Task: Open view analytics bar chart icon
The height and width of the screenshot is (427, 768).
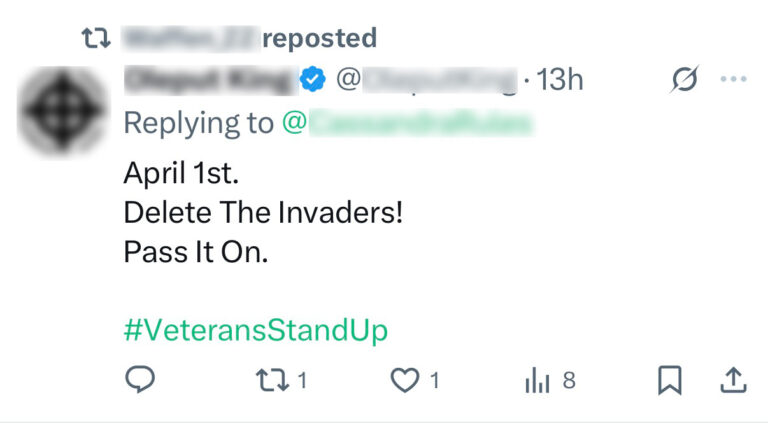Action: (x=537, y=380)
